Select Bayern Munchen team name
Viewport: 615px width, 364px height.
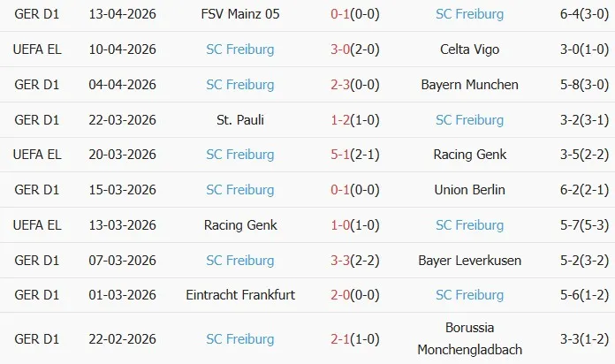469,85
